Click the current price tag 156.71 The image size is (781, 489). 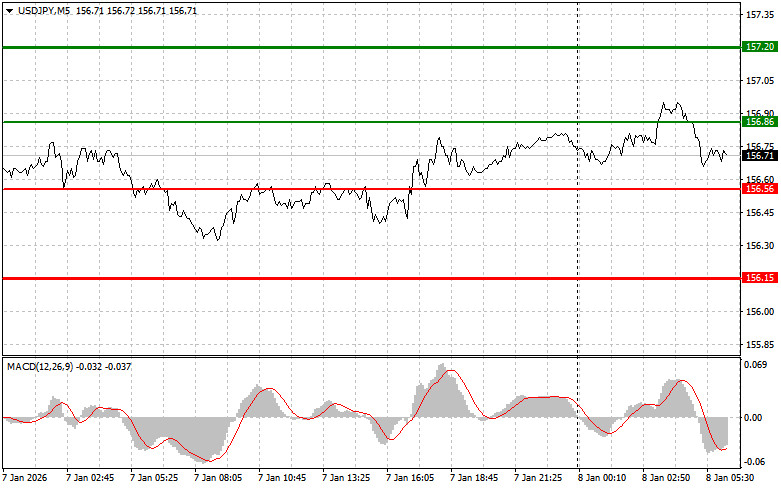pos(760,156)
